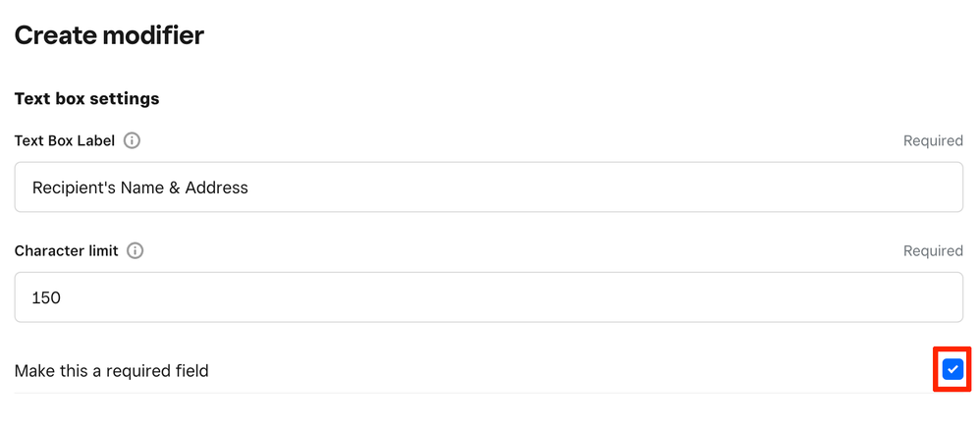This screenshot has width=980, height=428.
Task: Click info icon beside Character limit
Action: (x=136, y=250)
